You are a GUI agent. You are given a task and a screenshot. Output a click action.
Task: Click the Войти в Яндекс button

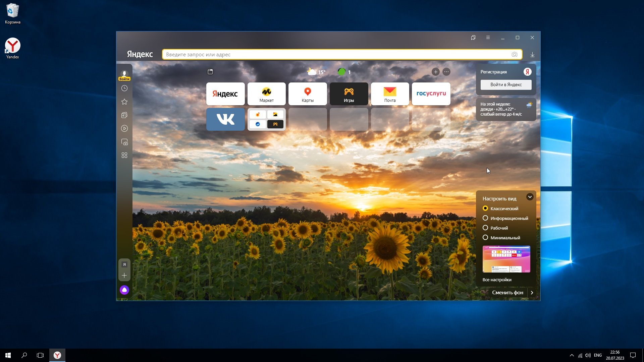[506, 84]
